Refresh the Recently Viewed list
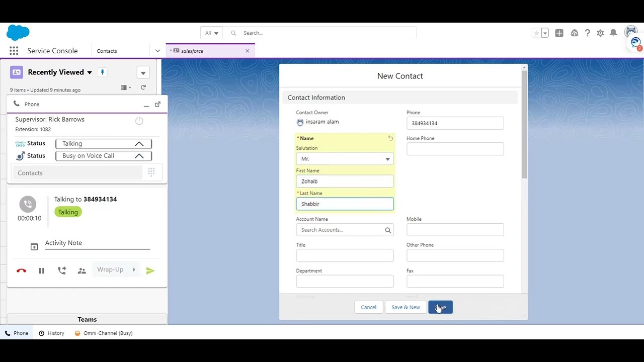This screenshot has height=362, width=644. click(143, 87)
